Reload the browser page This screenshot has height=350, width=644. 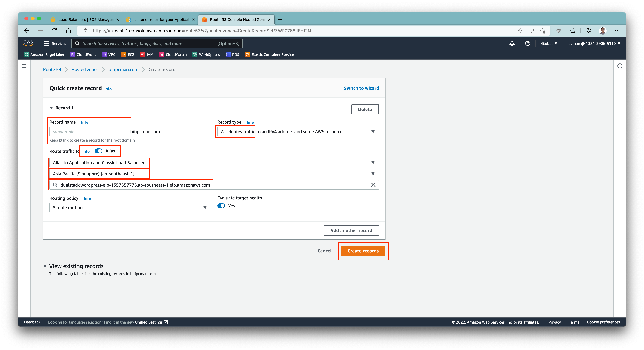tap(55, 31)
